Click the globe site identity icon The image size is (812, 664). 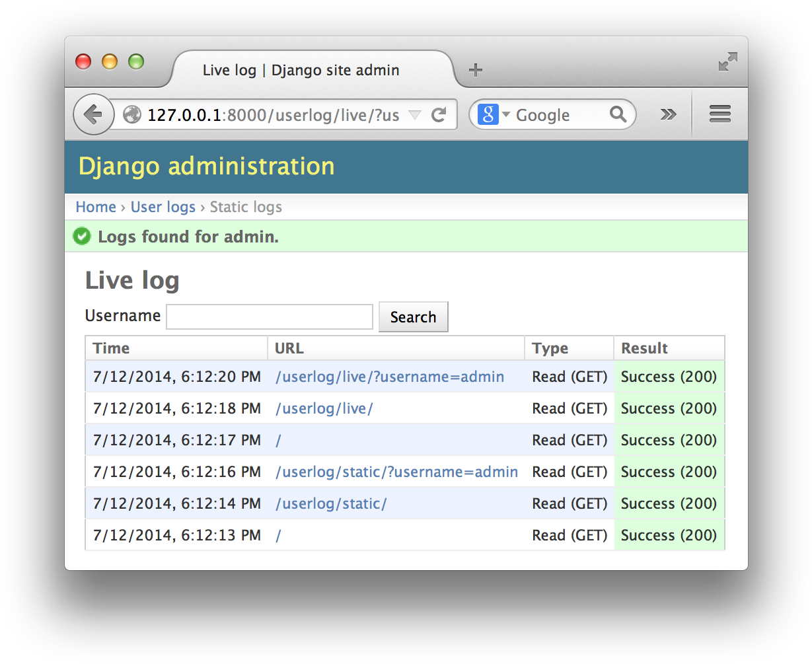[132, 115]
